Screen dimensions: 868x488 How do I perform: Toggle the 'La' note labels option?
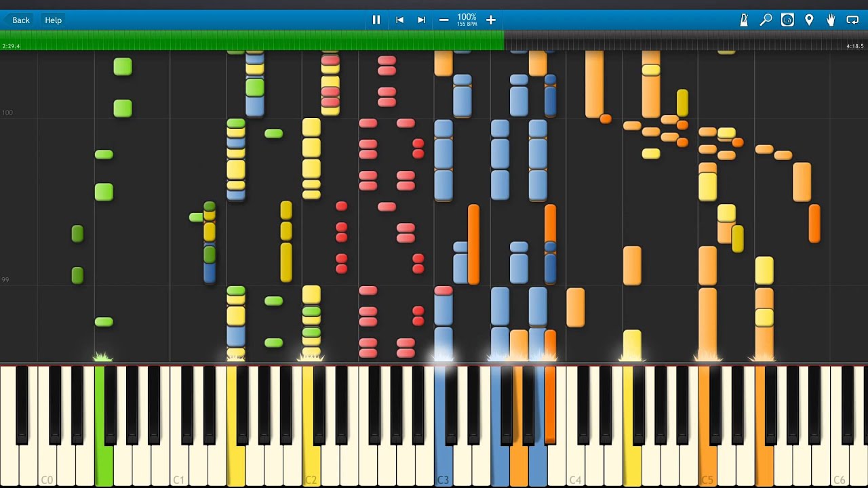pyautogui.click(x=787, y=20)
